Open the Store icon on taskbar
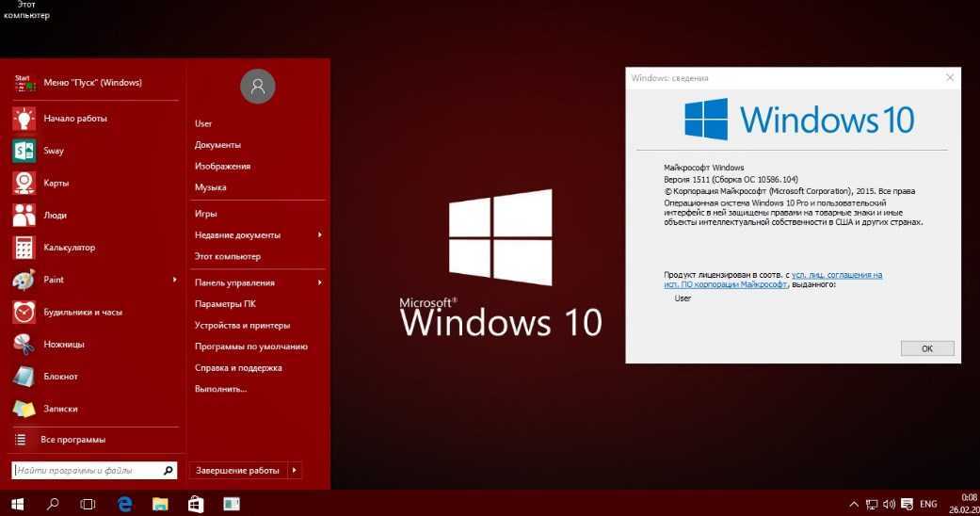The image size is (980, 516). [196, 504]
